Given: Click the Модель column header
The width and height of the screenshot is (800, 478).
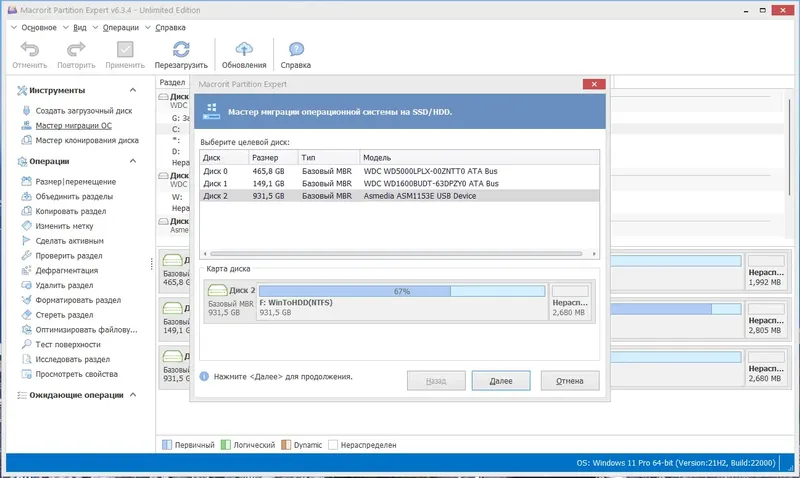Looking at the screenshot, I should 480,158.
